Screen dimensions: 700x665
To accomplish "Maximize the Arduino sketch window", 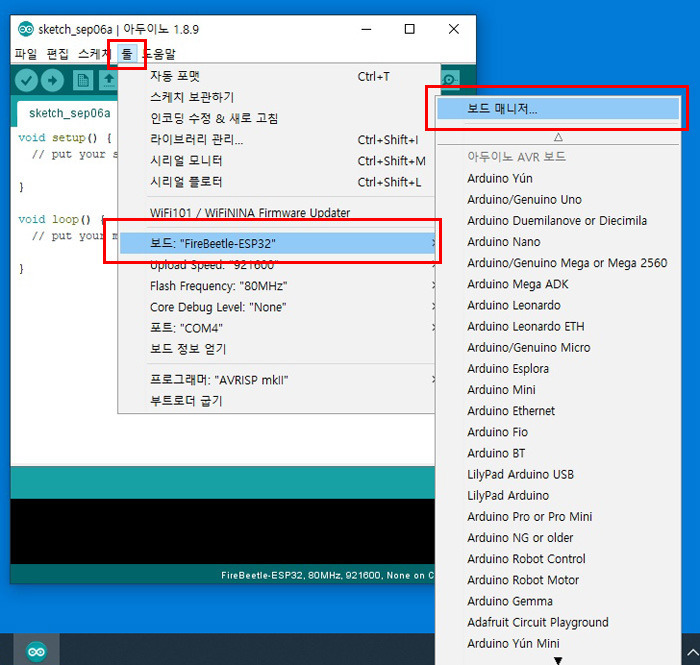I will (x=409, y=29).
